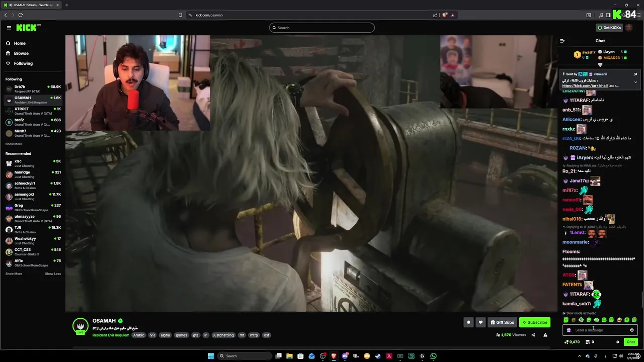Open the kick.com/turkikhalil link in pinned message

click(585, 86)
